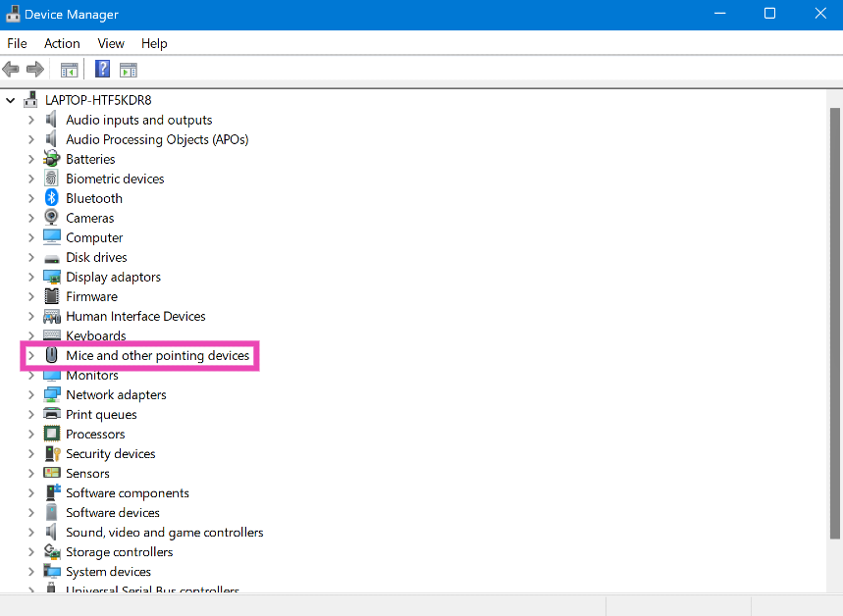Click the Cameras webcam icon
The width and height of the screenshot is (843, 616).
click(x=52, y=218)
